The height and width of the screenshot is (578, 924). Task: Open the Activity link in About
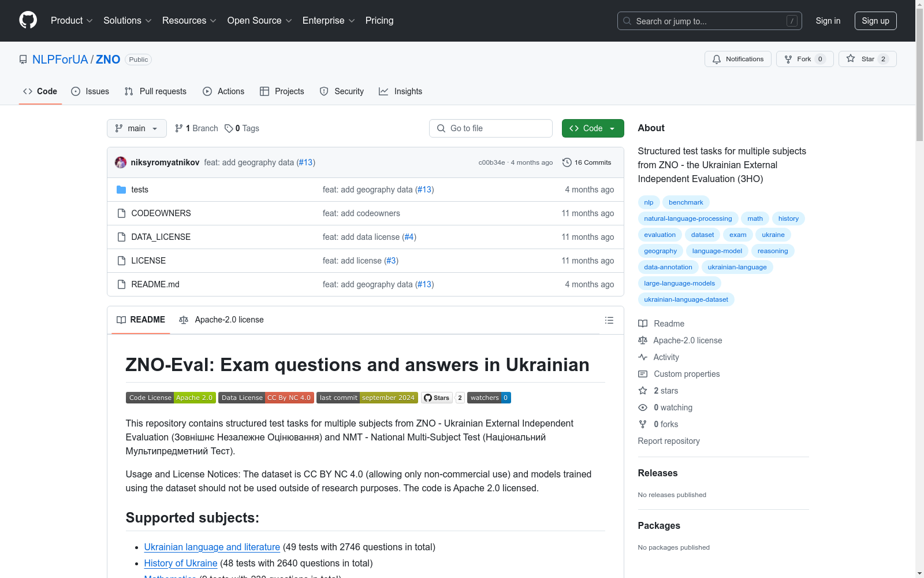tap(659, 357)
